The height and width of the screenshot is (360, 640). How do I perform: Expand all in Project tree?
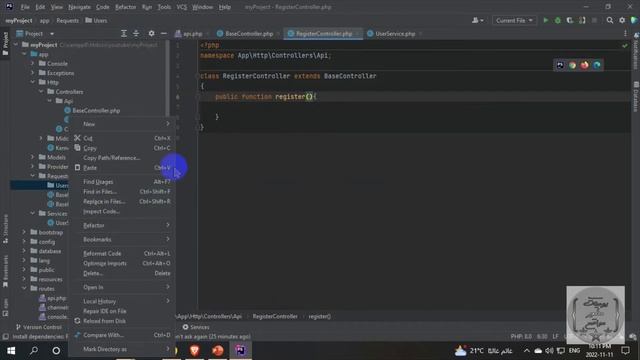tap(124, 33)
